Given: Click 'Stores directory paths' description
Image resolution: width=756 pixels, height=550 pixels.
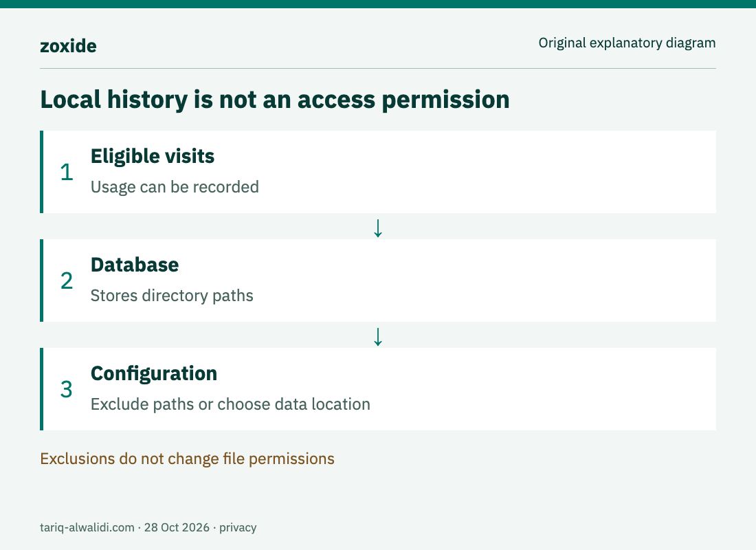Looking at the screenshot, I should tap(172, 295).
